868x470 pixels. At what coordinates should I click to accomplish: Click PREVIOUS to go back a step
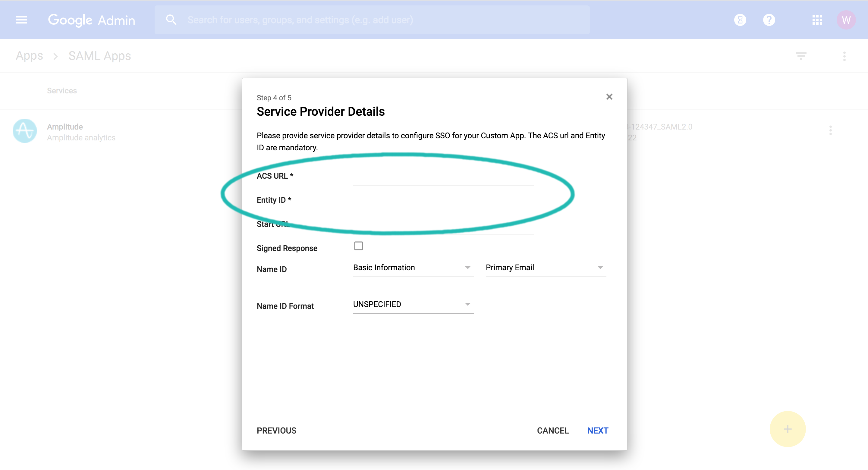point(276,430)
